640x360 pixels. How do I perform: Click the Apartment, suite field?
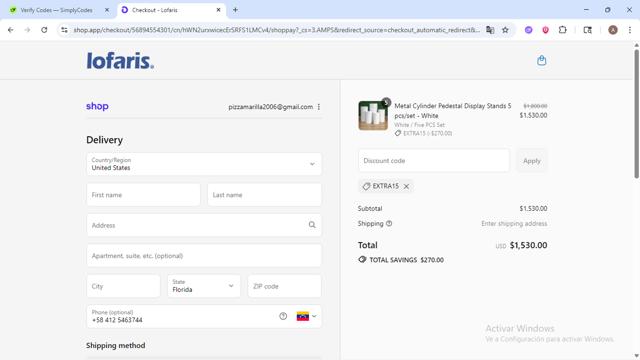(x=204, y=256)
